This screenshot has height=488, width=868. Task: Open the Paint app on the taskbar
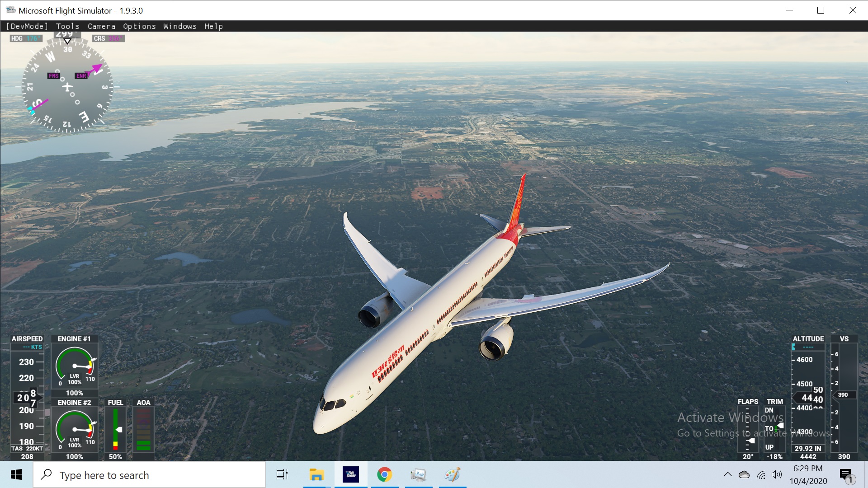pyautogui.click(x=453, y=474)
